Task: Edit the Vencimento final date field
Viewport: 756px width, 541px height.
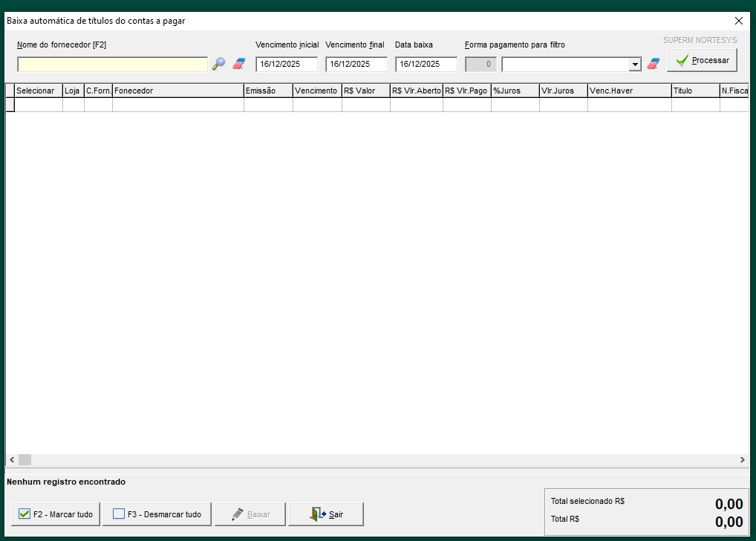Action: click(356, 65)
